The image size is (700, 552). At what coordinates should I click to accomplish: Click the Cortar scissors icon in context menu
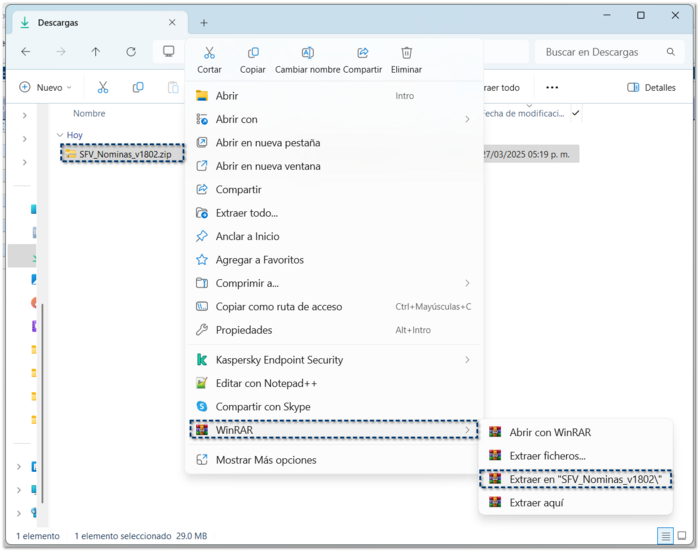coord(209,54)
